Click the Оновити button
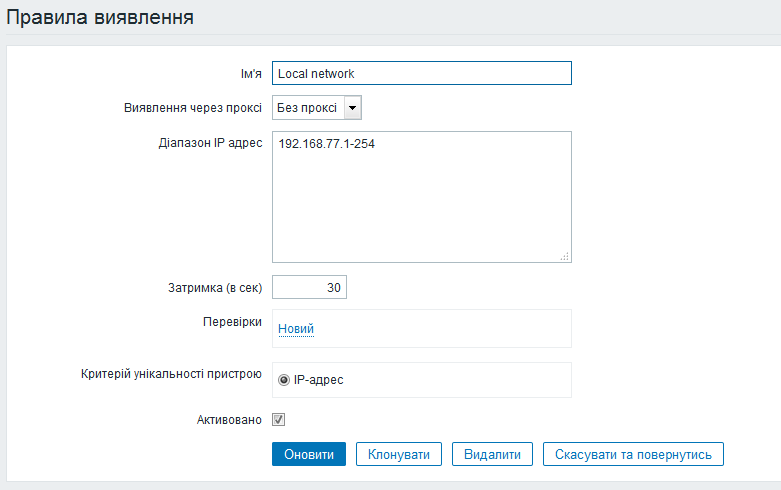The width and height of the screenshot is (781, 490). tap(309, 454)
